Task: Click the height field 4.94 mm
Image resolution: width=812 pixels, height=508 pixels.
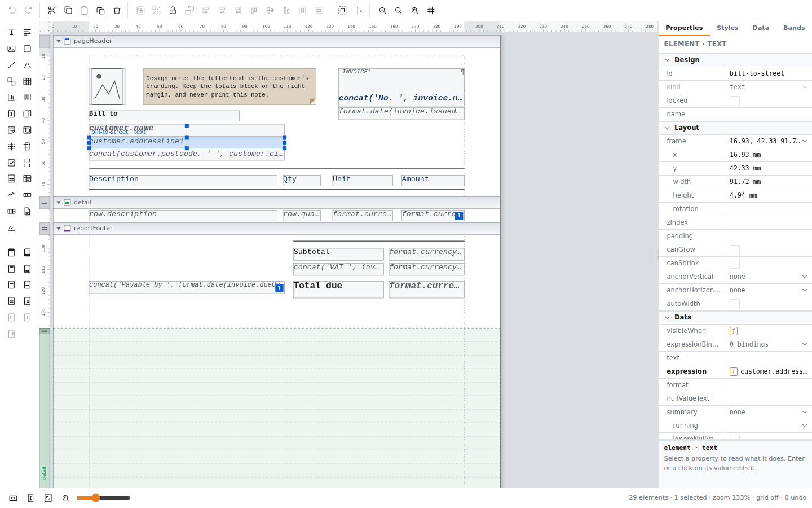Action: (x=769, y=195)
